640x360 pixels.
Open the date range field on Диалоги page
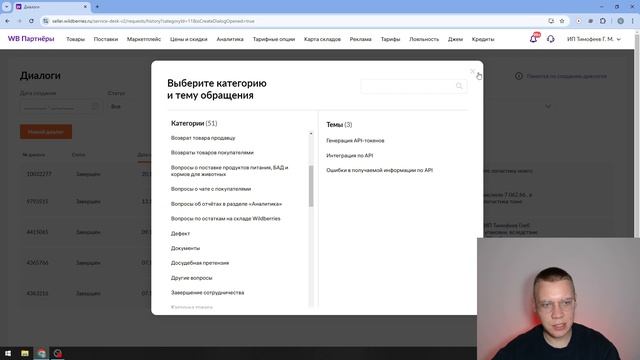(60, 107)
